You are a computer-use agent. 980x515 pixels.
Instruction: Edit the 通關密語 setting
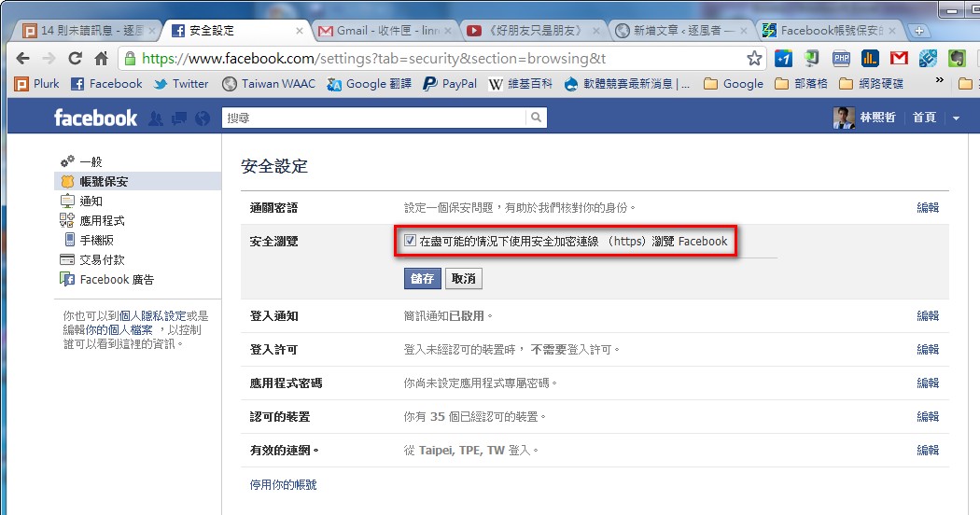(x=928, y=207)
